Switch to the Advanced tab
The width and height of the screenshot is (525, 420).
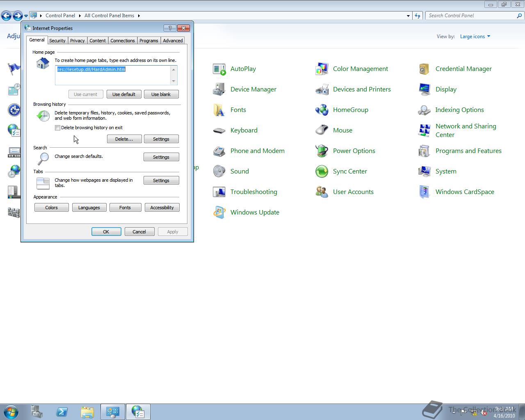[x=173, y=41]
